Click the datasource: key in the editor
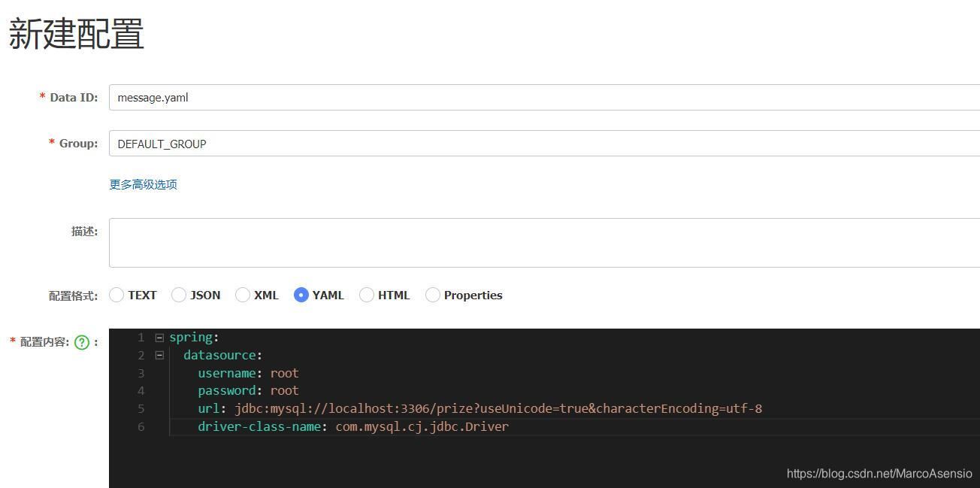The width and height of the screenshot is (980, 488). [222, 355]
